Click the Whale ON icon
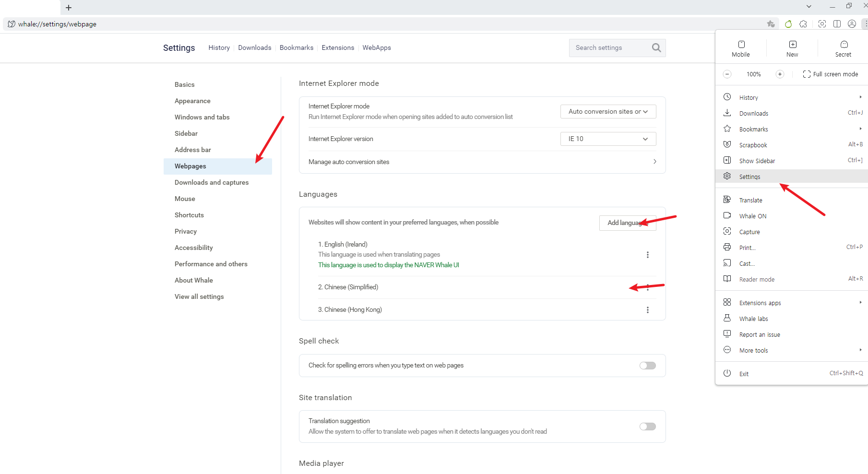 (x=727, y=215)
